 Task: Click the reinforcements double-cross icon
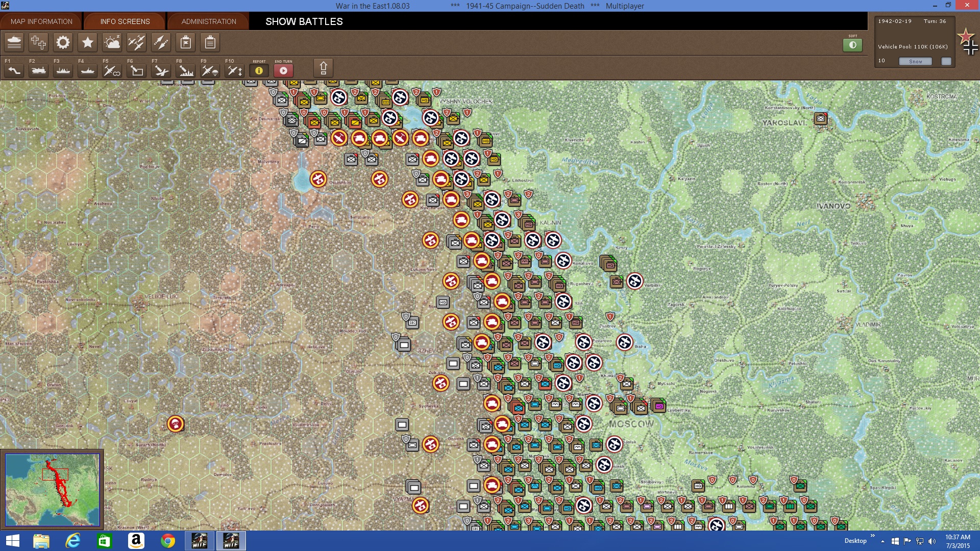pos(38,42)
